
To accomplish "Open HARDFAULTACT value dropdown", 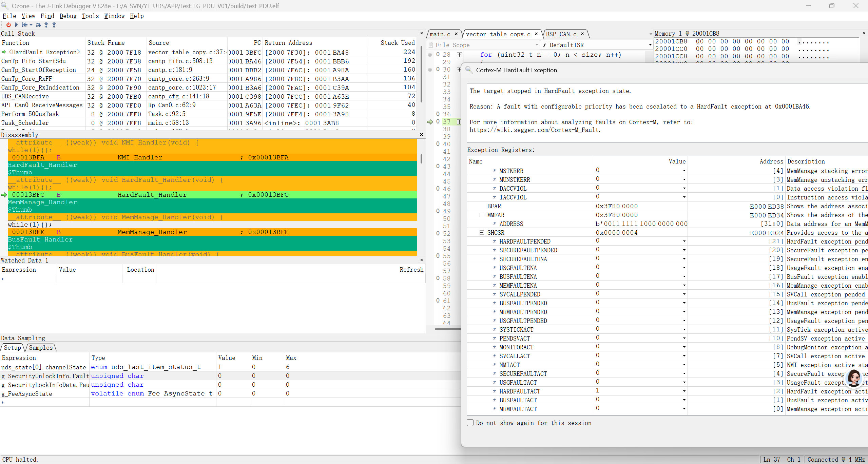I will [x=684, y=391].
